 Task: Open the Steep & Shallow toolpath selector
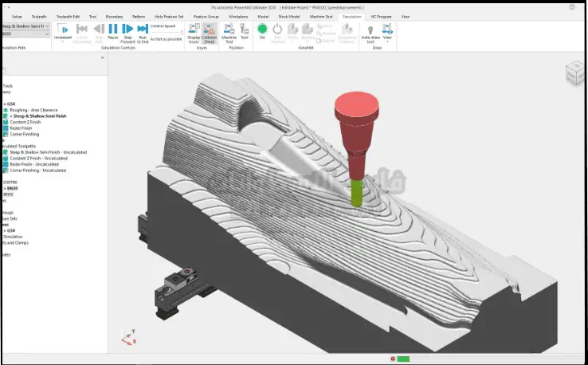pyautogui.click(x=49, y=26)
